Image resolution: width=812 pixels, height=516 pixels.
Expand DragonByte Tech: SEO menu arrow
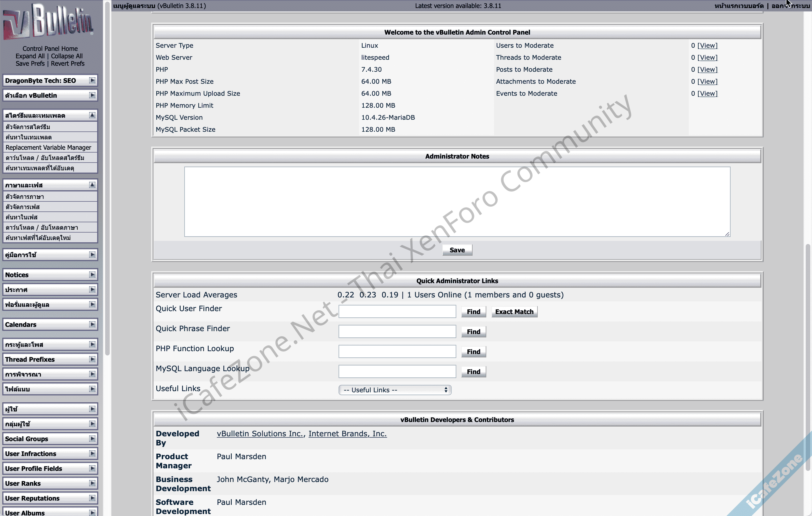92,80
